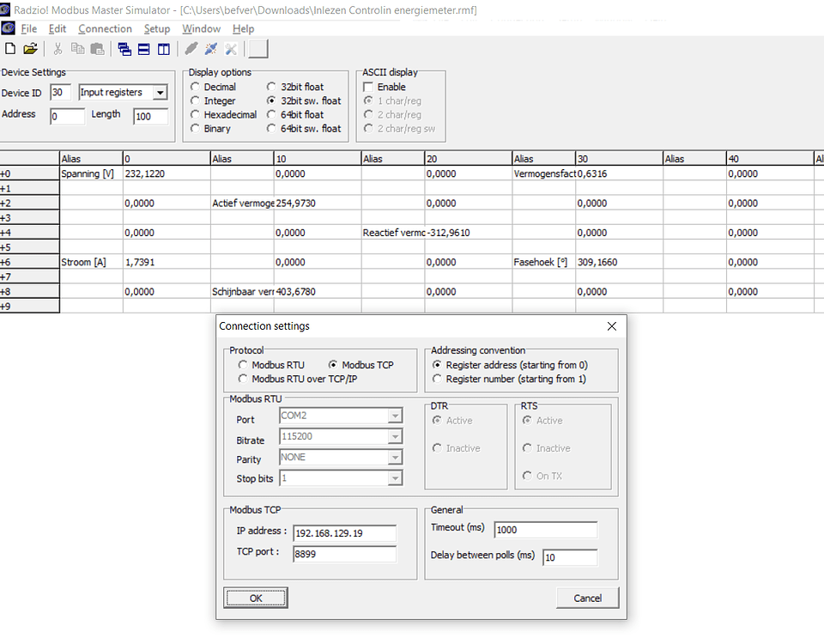Click the Tile horizontally icon
The width and height of the screenshot is (824, 644).
[x=144, y=49]
